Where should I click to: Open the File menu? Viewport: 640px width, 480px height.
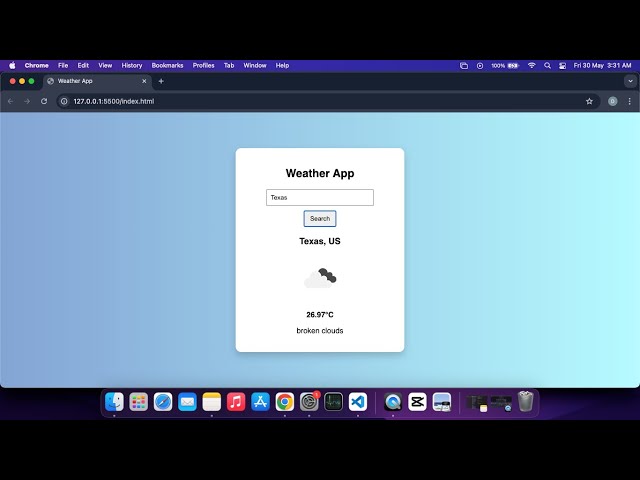point(63,65)
